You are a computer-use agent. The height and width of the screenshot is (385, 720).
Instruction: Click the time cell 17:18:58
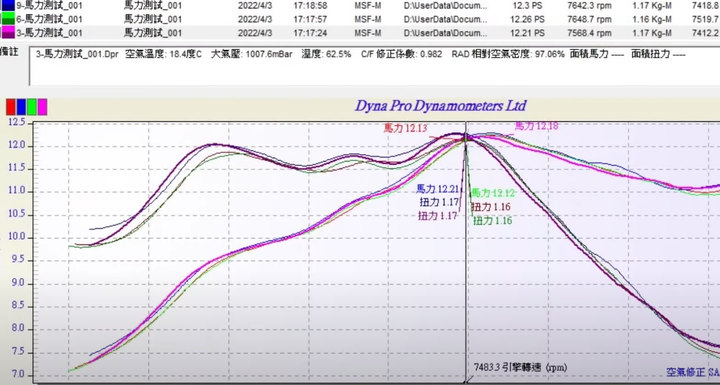click(310, 6)
